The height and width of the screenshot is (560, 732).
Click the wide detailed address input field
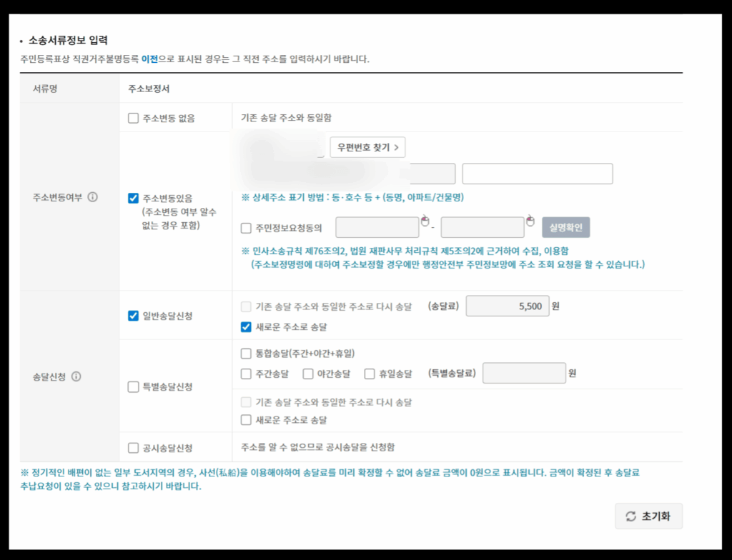click(537, 174)
